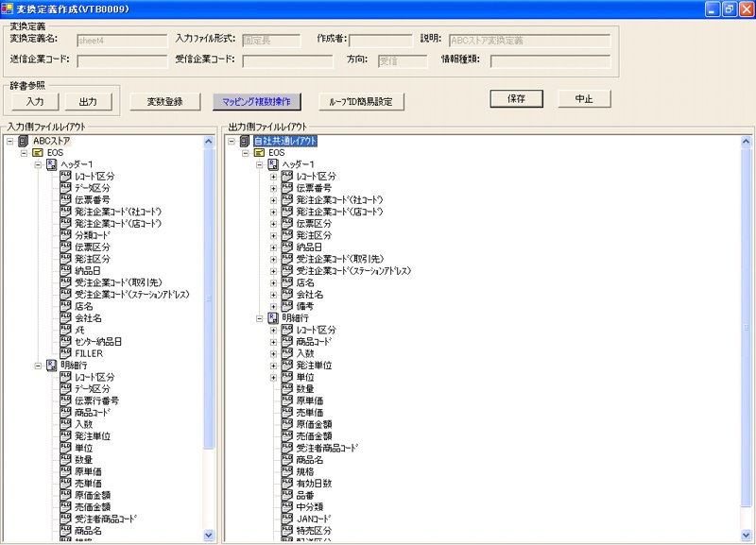This screenshot has width=756, height=545.
Task: Click output tree scrollbar up arrow
Action: [x=746, y=141]
